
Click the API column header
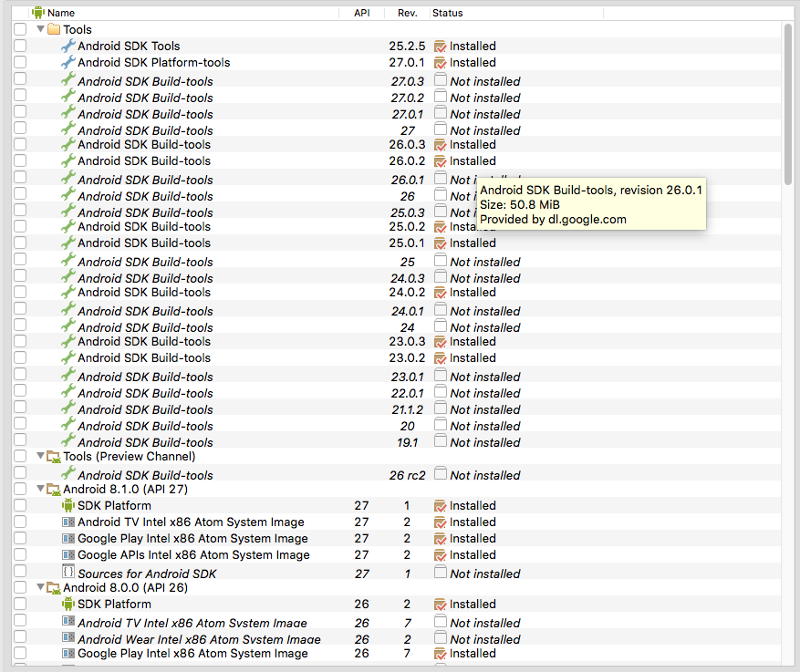[362, 12]
